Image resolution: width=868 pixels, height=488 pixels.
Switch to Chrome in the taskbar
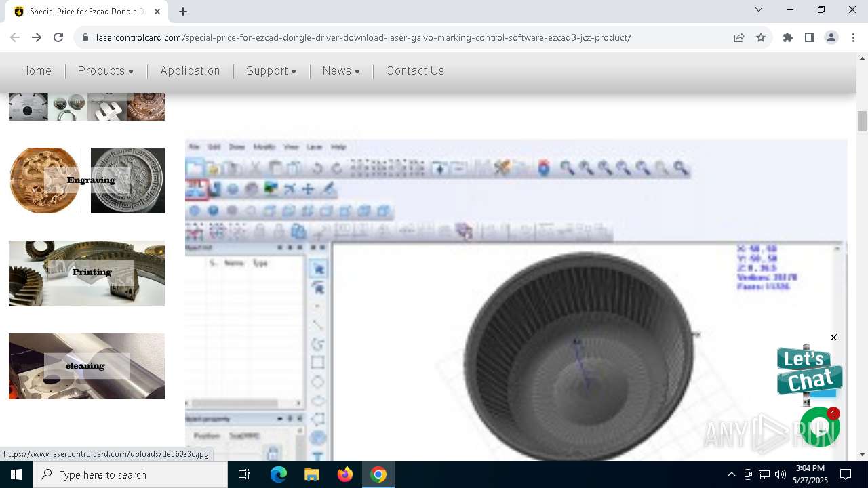pyautogui.click(x=378, y=474)
